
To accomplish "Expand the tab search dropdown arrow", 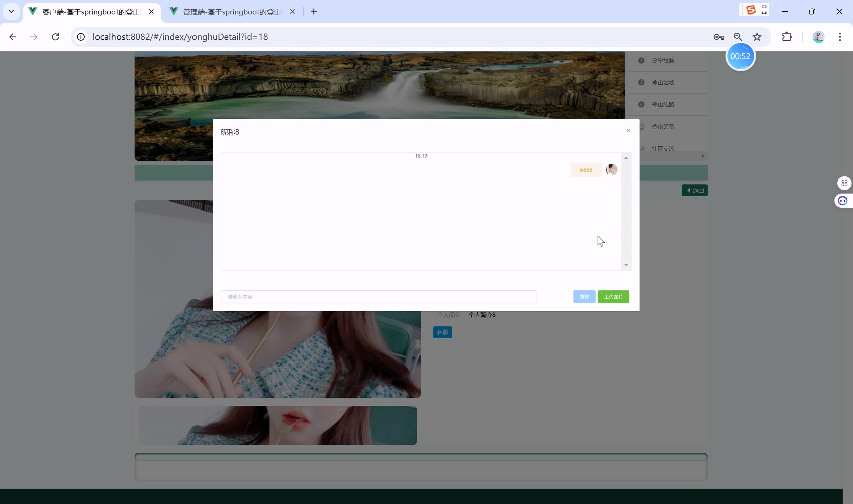I will (11, 12).
